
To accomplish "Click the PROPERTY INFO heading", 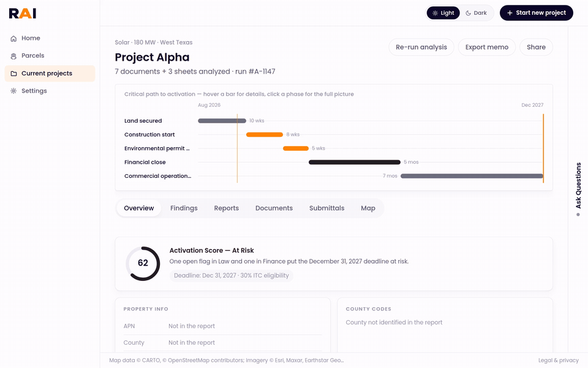I will pos(146,309).
